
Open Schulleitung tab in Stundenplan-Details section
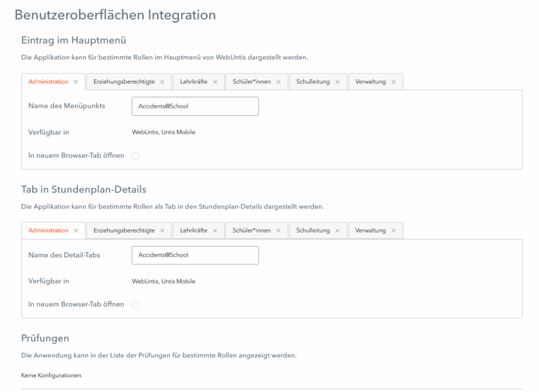click(313, 231)
